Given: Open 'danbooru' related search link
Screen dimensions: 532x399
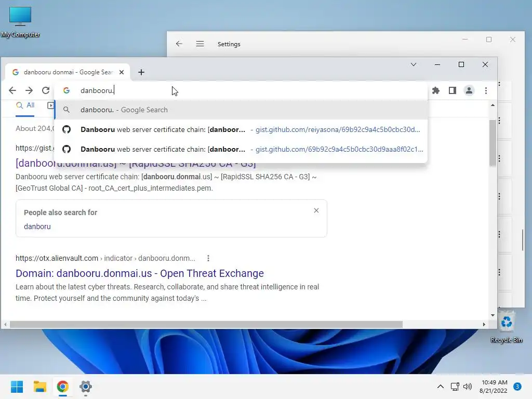Looking at the screenshot, I should tap(37, 227).
